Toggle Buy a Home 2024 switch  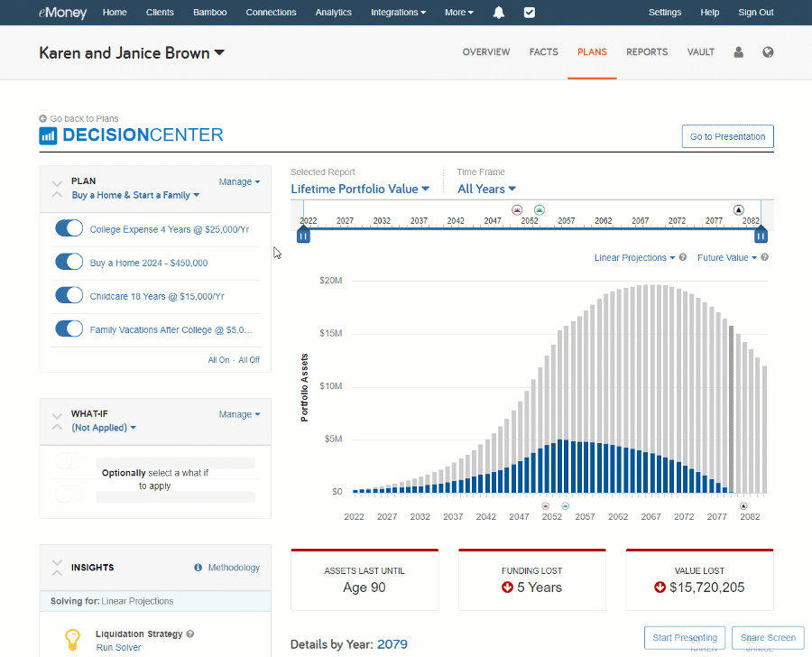pos(69,263)
